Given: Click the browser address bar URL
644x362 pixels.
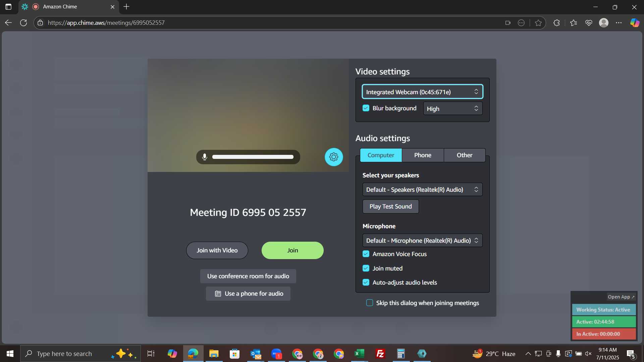Looking at the screenshot, I should 106,23.
